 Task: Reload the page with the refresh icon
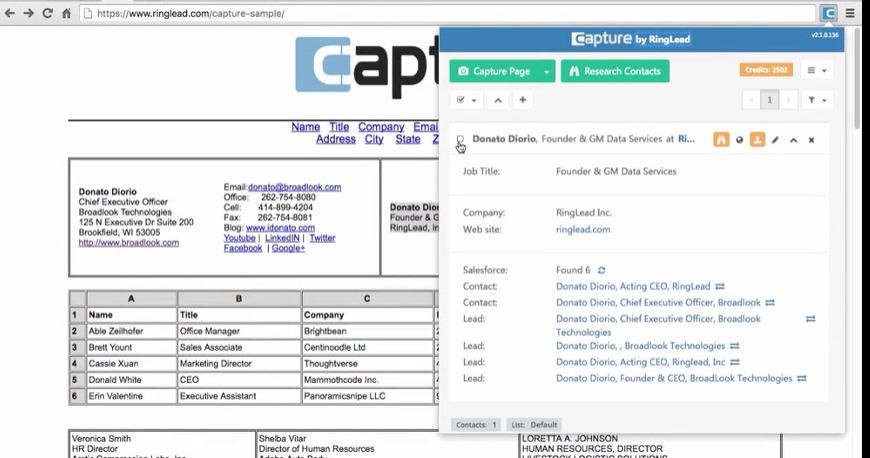47,13
